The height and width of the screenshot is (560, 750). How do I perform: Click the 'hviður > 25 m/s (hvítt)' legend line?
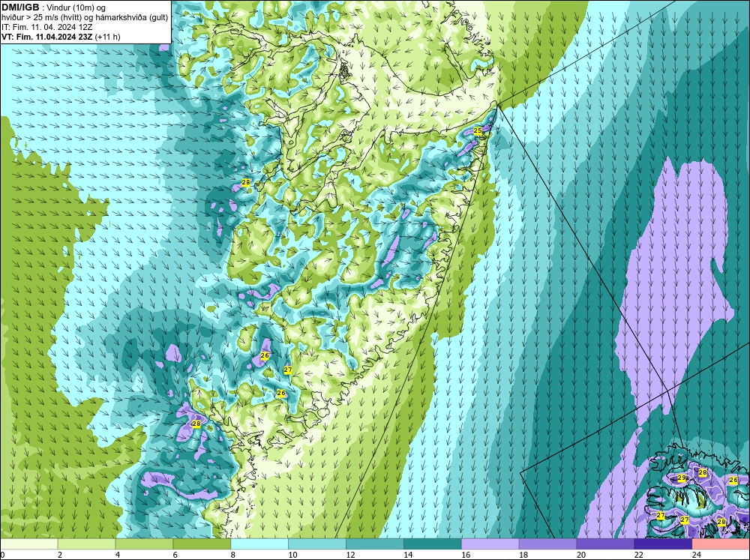(43, 18)
